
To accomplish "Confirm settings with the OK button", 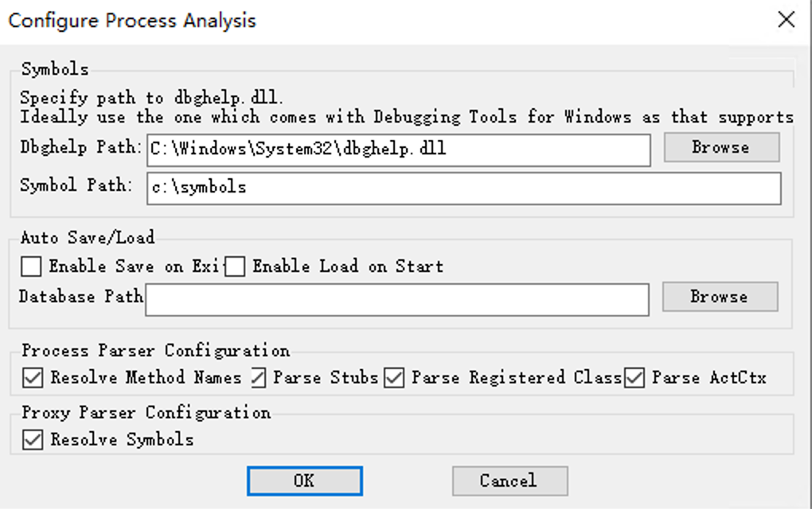I will pos(304,481).
